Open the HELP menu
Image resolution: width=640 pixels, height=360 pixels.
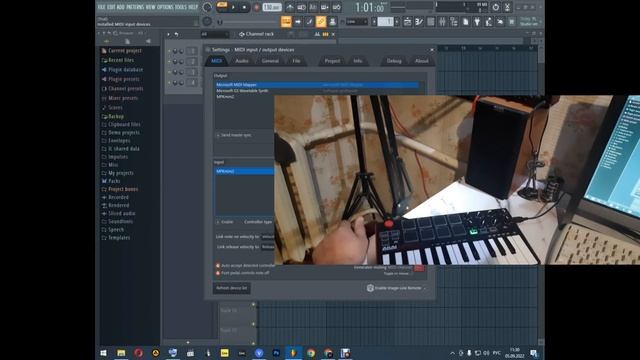tap(193, 7)
